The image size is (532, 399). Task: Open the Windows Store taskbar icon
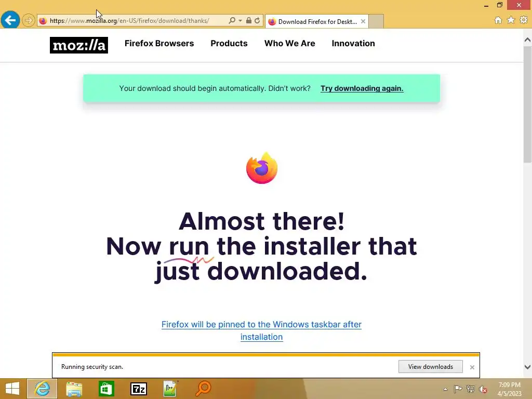point(106,389)
